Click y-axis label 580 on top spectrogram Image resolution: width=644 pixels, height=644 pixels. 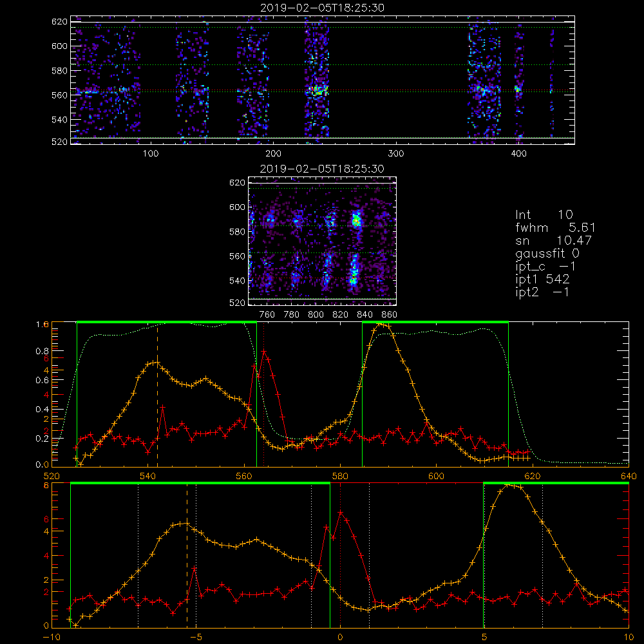pos(59,71)
